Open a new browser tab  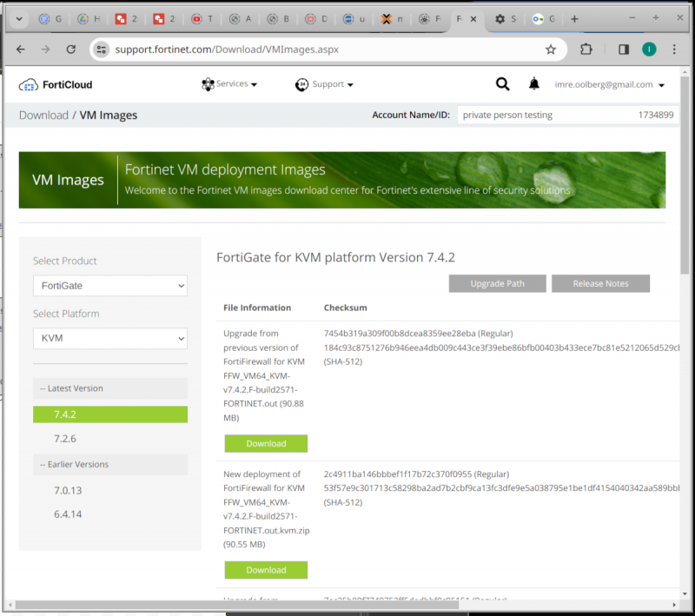click(574, 19)
